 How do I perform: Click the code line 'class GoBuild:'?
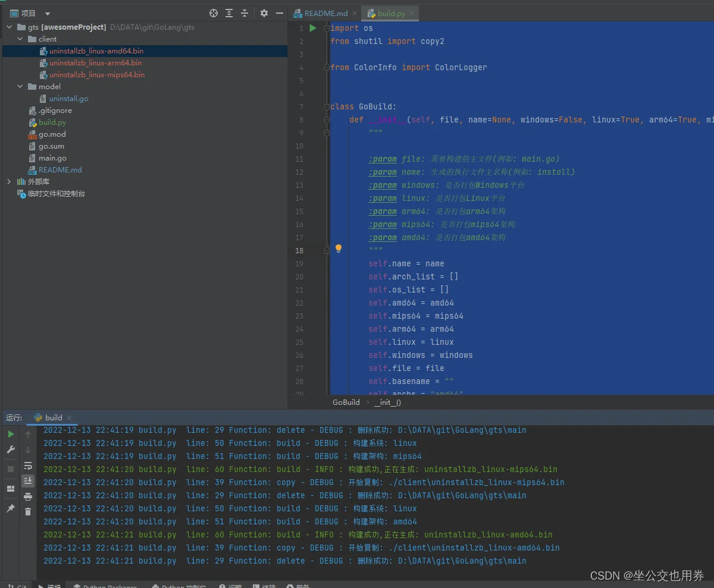pyautogui.click(x=363, y=106)
